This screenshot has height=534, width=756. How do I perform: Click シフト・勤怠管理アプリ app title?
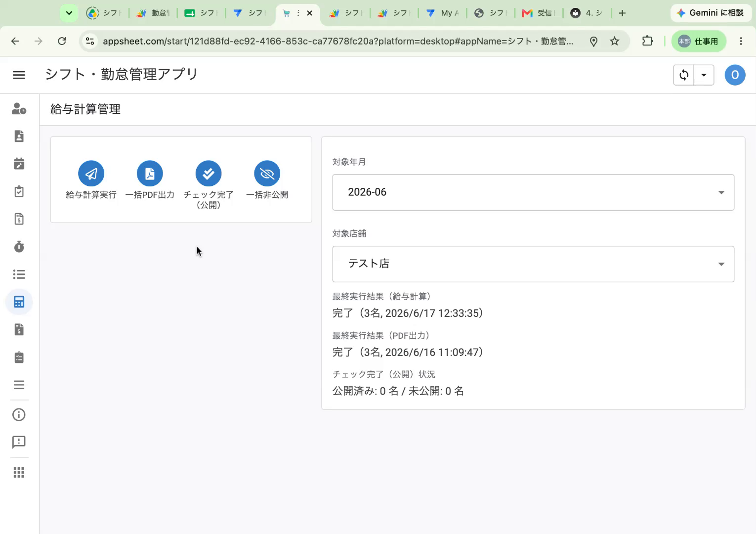pos(122,74)
